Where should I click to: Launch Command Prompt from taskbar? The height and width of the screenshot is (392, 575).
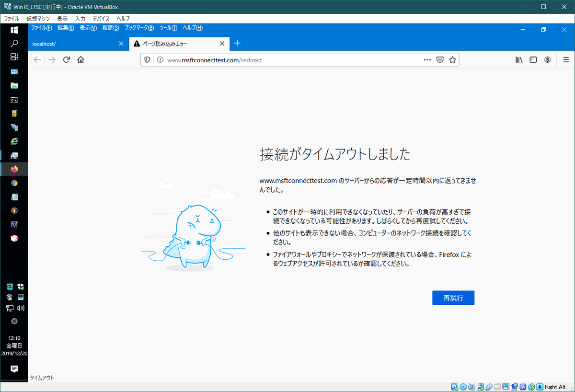(14, 100)
